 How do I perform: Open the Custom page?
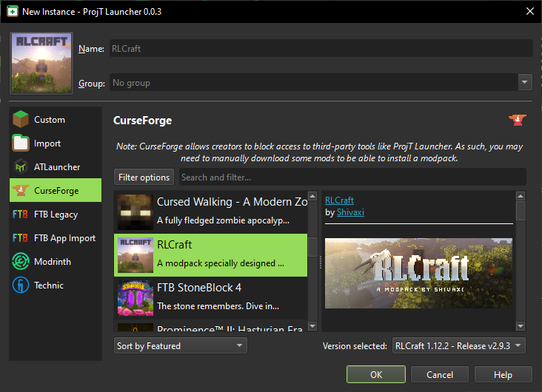click(x=56, y=120)
